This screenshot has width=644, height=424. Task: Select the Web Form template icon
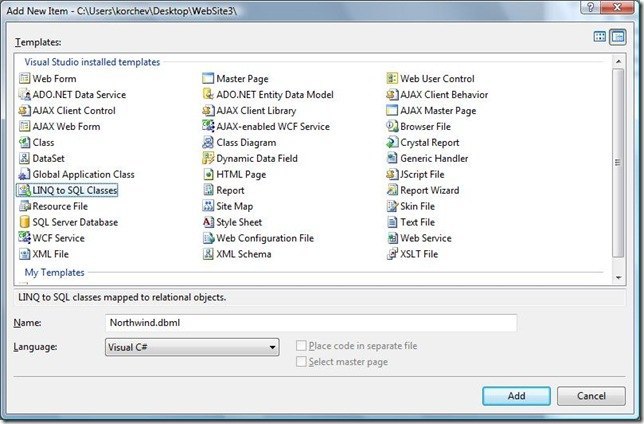(25, 78)
